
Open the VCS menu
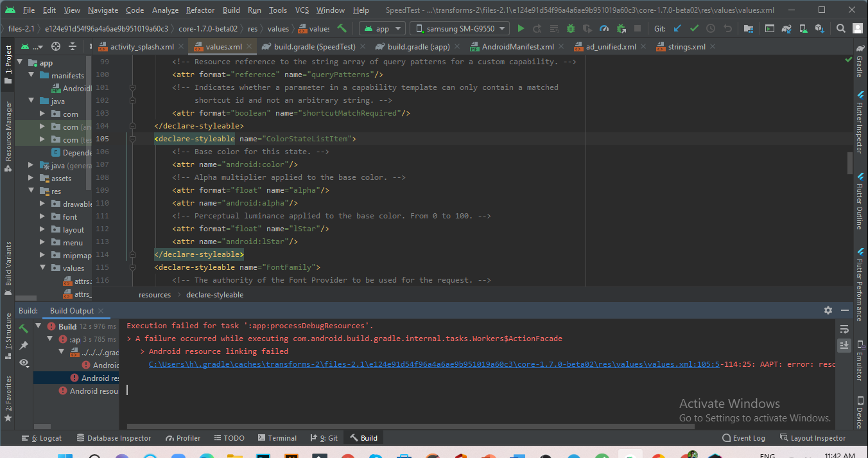[302, 10]
